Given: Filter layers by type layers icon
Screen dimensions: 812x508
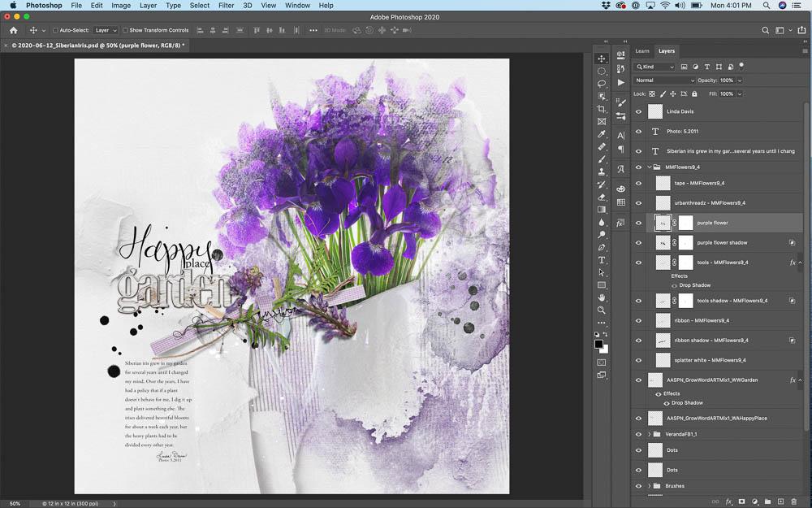Looking at the screenshot, I should click(x=707, y=67).
